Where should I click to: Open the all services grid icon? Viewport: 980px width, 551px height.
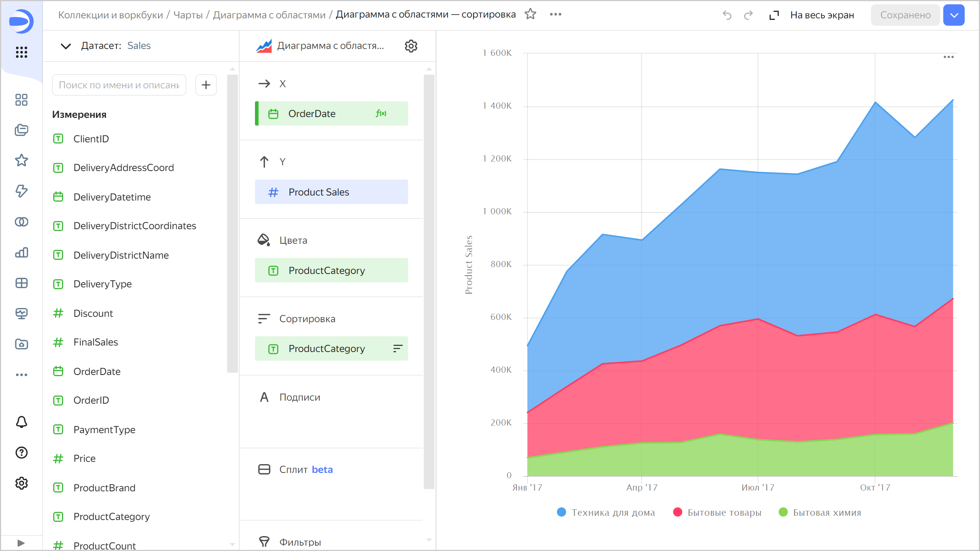click(21, 52)
